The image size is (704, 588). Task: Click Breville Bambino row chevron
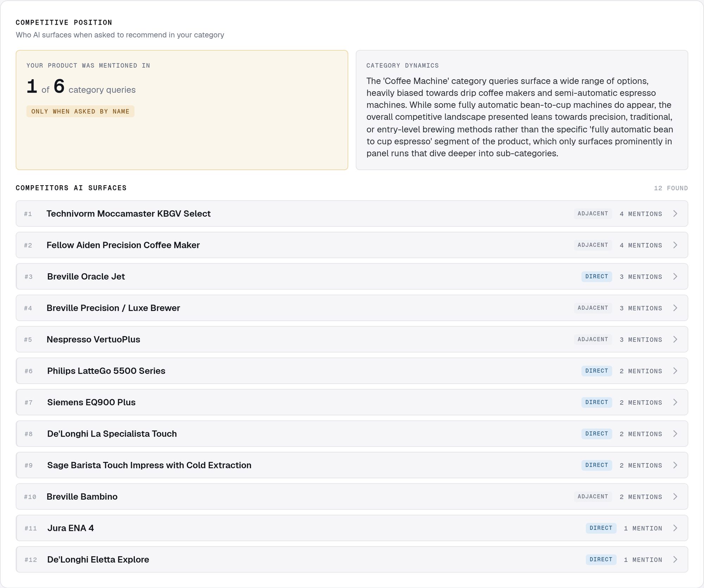[x=675, y=497]
